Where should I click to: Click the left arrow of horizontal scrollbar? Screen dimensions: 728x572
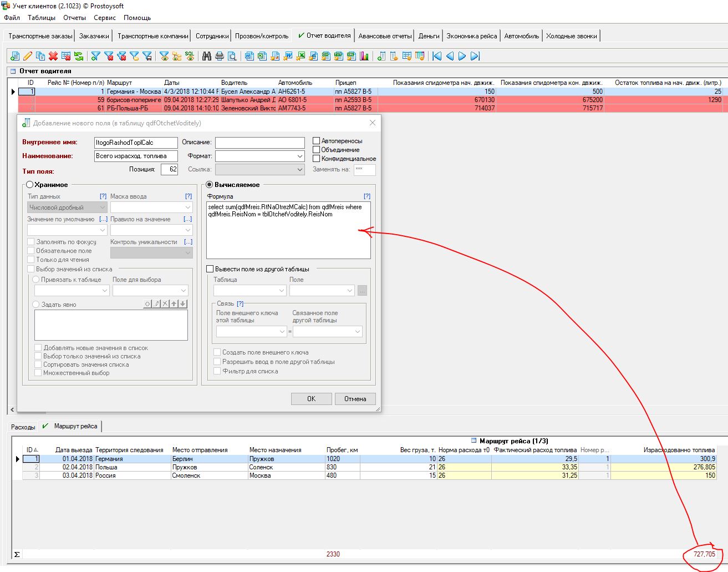click(x=12, y=410)
